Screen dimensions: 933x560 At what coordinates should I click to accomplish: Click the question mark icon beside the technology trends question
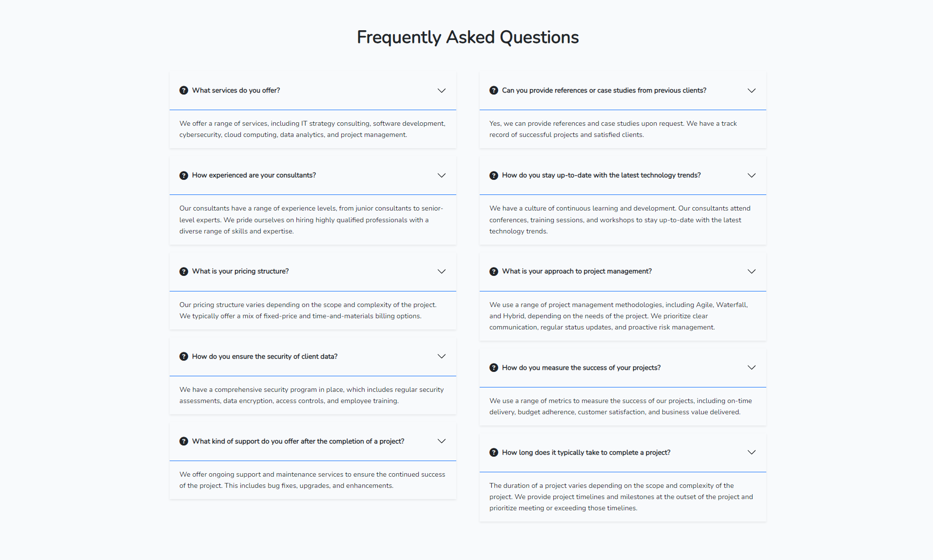pyautogui.click(x=493, y=175)
